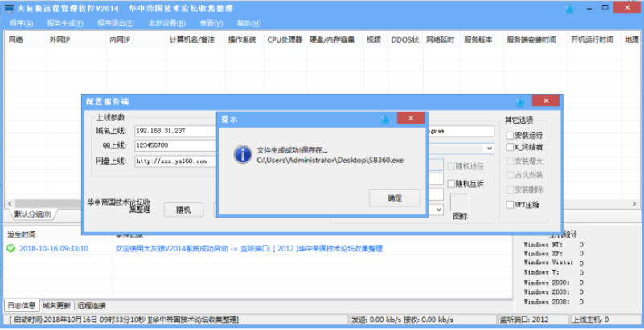Enable the 随机互诉 checkbox
The width and height of the screenshot is (644, 330).
point(451,184)
